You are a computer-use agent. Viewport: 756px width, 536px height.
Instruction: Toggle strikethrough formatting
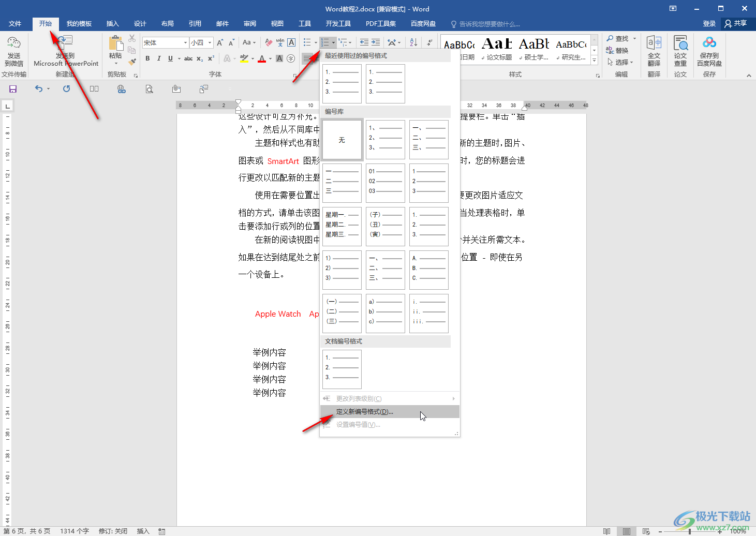(188, 58)
